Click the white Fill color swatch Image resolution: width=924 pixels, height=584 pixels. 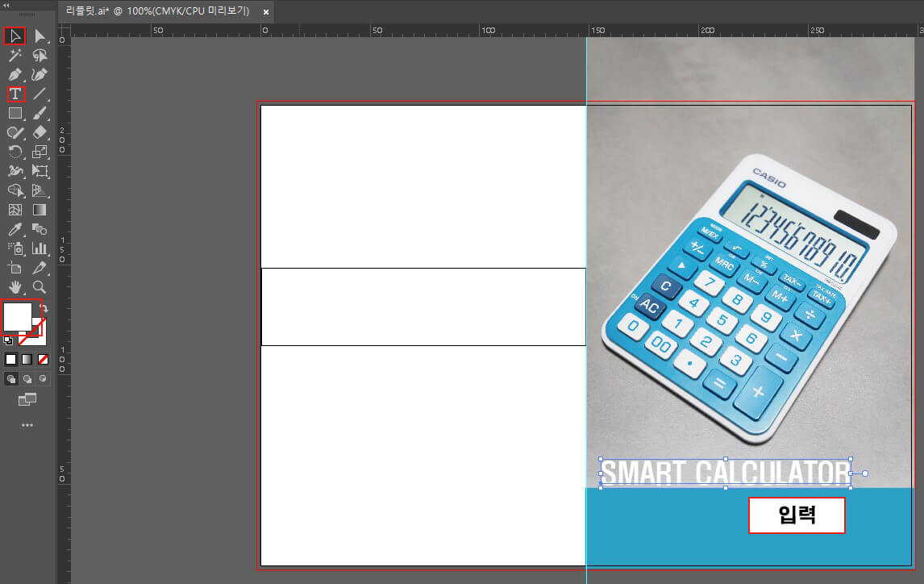tap(17, 316)
